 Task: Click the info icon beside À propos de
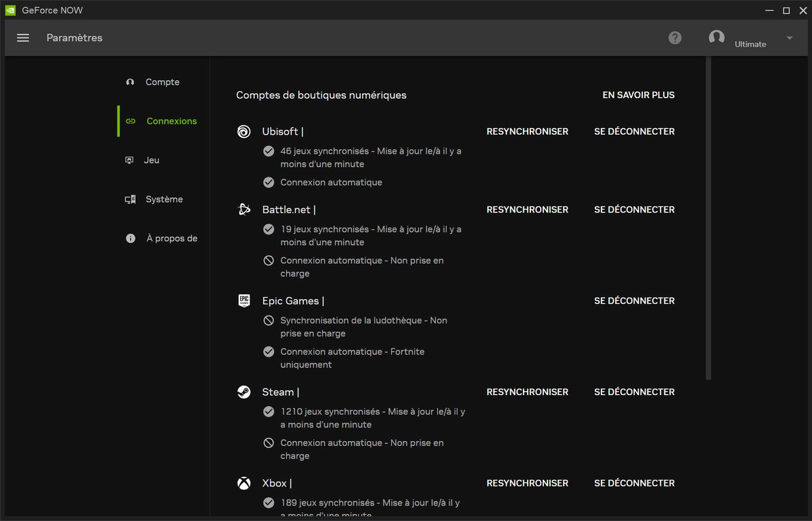point(130,238)
